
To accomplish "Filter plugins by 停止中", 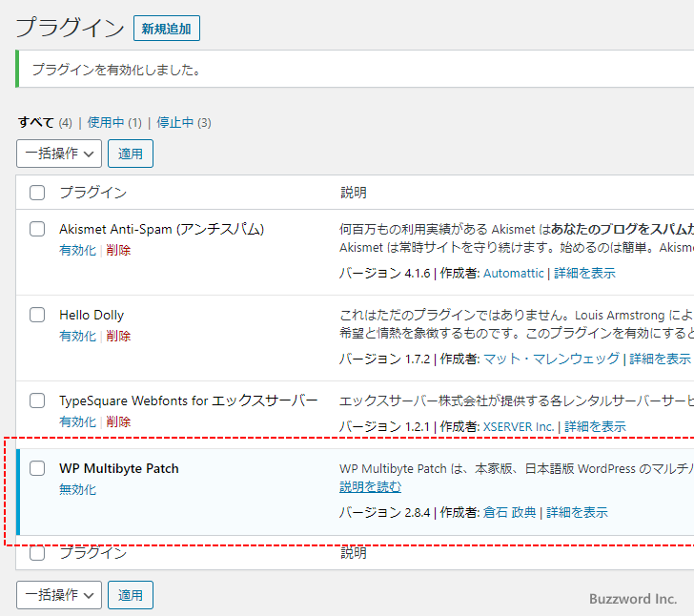I will pyautogui.click(x=174, y=122).
